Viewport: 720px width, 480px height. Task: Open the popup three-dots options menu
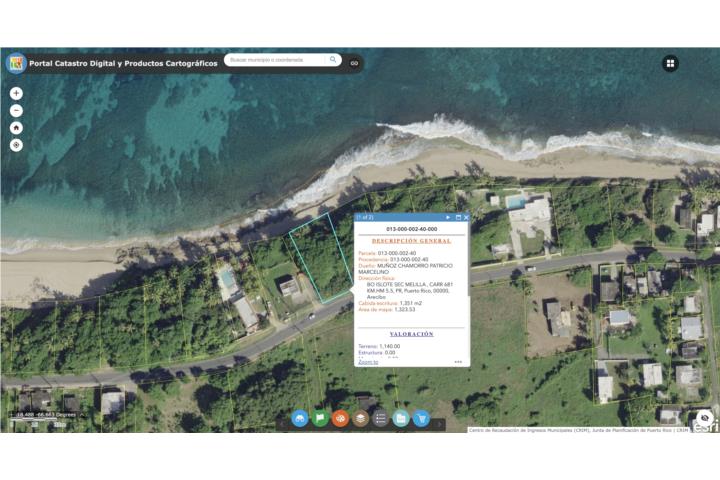[x=458, y=362]
